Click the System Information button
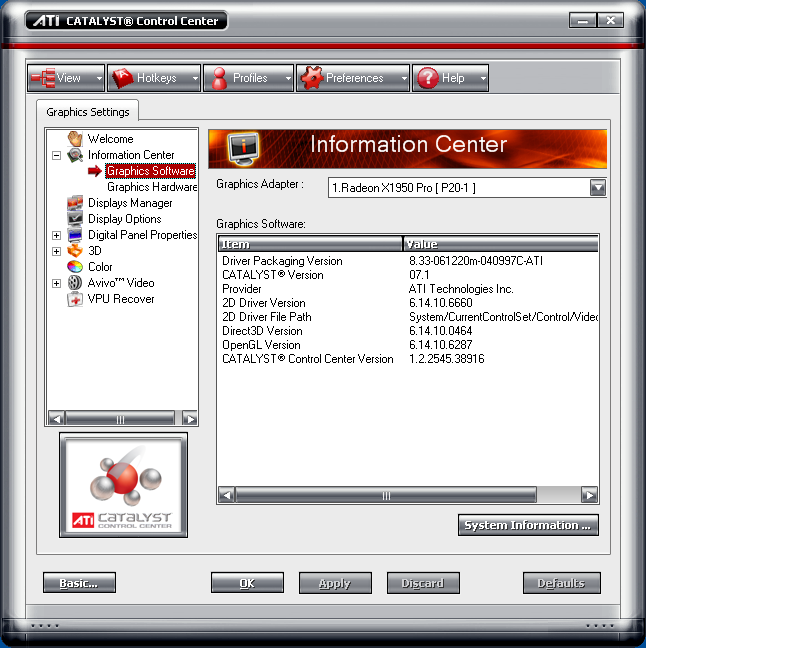 click(528, 525)
